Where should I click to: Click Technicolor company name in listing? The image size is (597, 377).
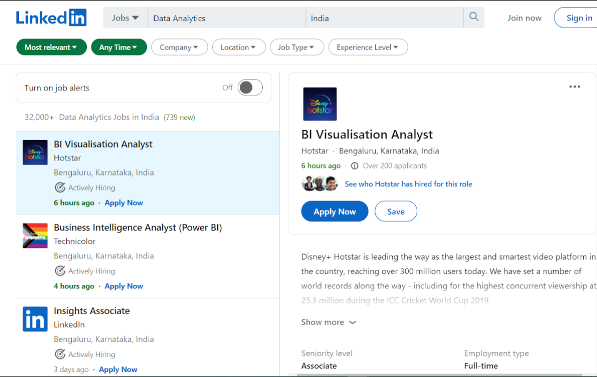75,241
